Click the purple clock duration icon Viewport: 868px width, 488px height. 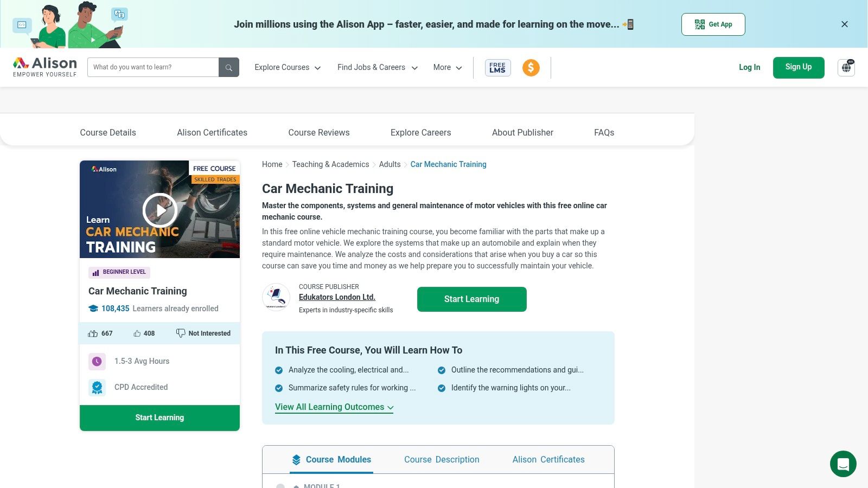click(x=97, y=361)
